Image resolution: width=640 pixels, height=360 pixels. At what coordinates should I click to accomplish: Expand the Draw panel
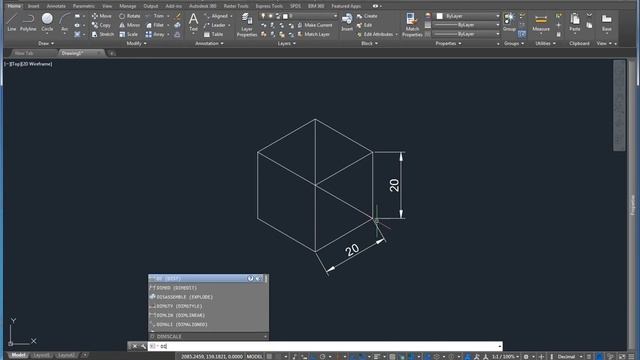[x=46, y=43]
